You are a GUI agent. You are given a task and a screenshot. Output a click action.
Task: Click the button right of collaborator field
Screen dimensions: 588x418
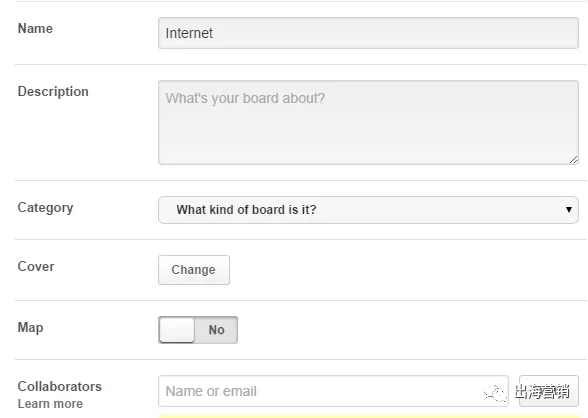coord(549,391)
